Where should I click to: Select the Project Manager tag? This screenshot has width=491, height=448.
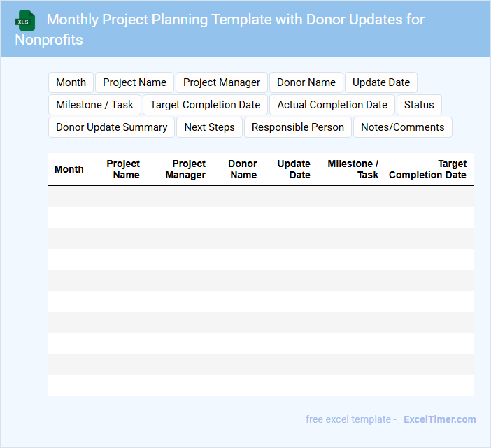(222, 82)
